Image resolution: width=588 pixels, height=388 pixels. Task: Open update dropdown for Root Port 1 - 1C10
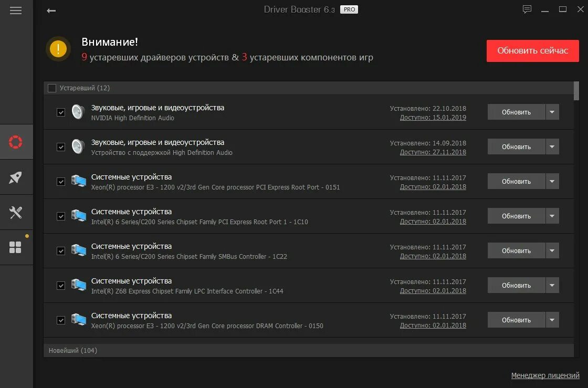click(552, 216)
